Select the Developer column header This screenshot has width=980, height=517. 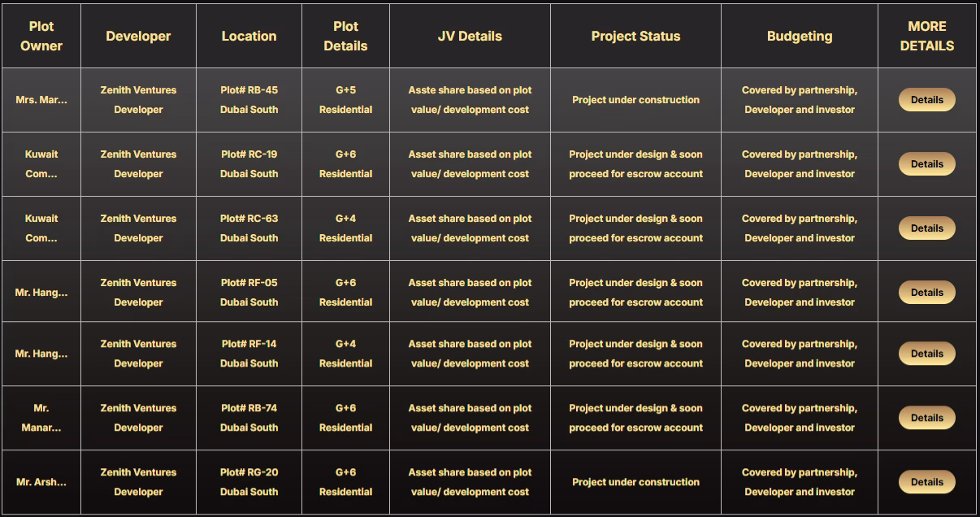click(x=138, y=37)
